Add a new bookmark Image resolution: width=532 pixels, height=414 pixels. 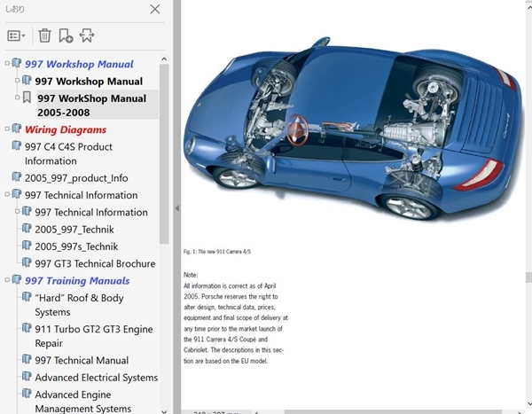(x=66, y=35)
